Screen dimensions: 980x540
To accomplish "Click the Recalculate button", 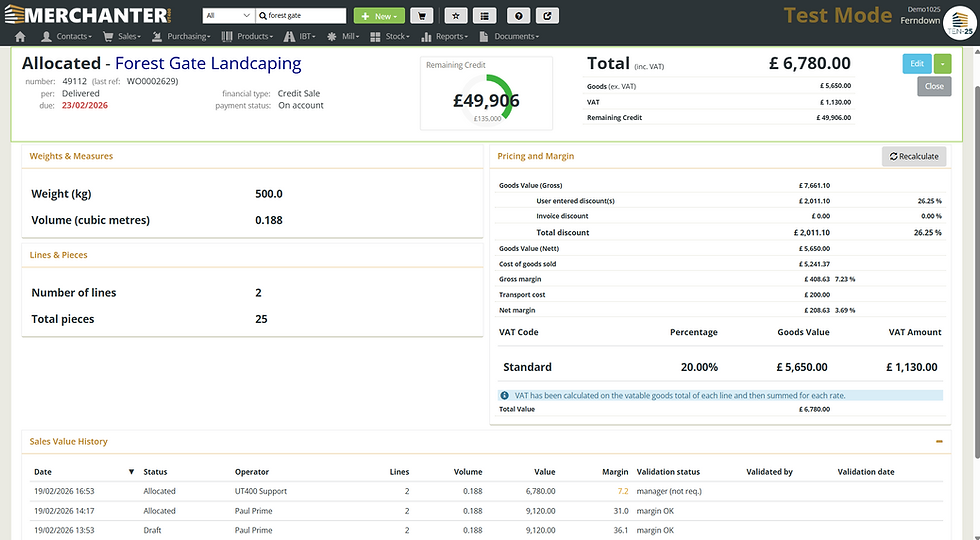I will 914,156.
